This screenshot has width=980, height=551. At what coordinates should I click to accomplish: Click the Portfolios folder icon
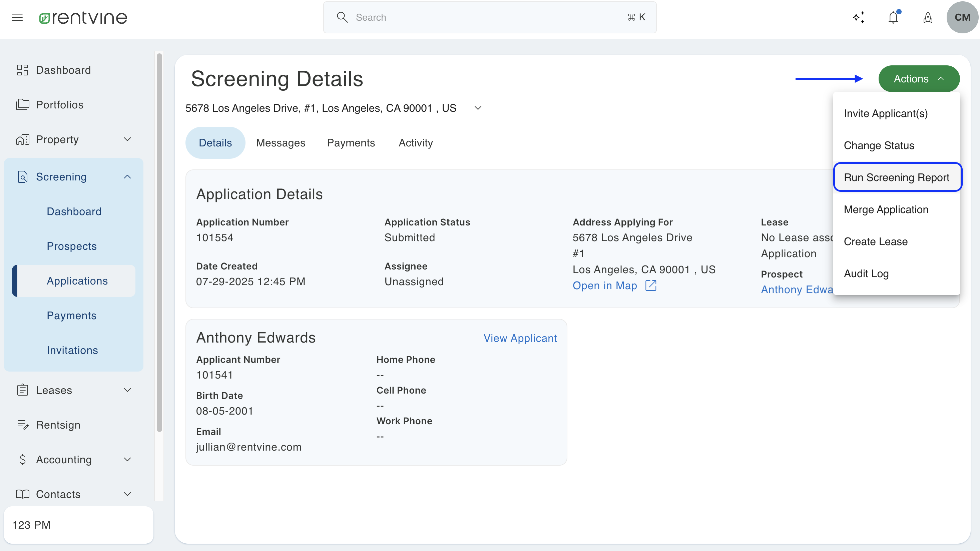click(22, 105)
